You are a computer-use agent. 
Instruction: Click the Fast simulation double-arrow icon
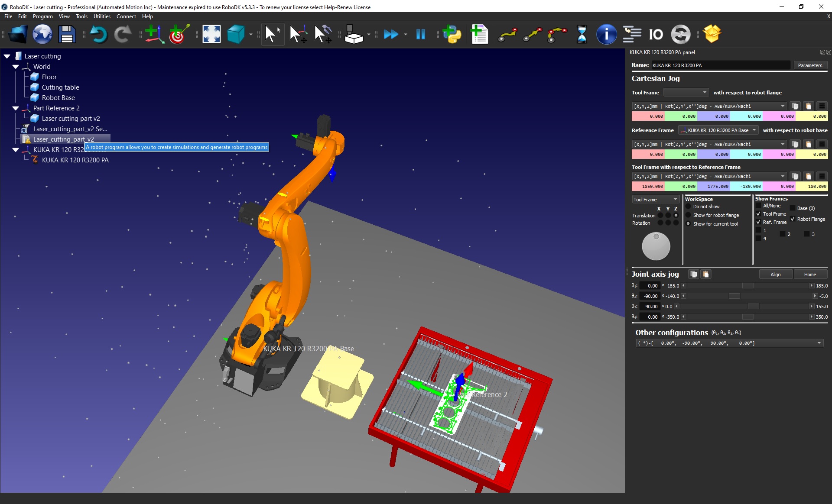[391, 34]
